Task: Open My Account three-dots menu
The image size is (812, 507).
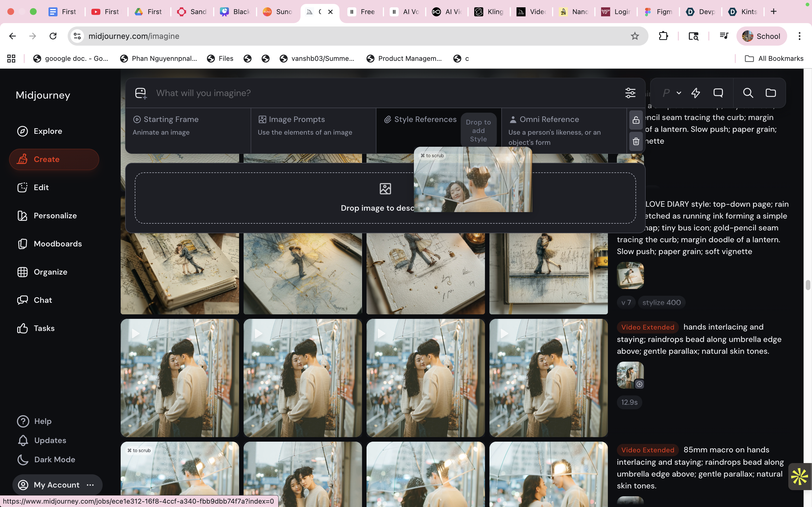Action: tap(90, 485)
